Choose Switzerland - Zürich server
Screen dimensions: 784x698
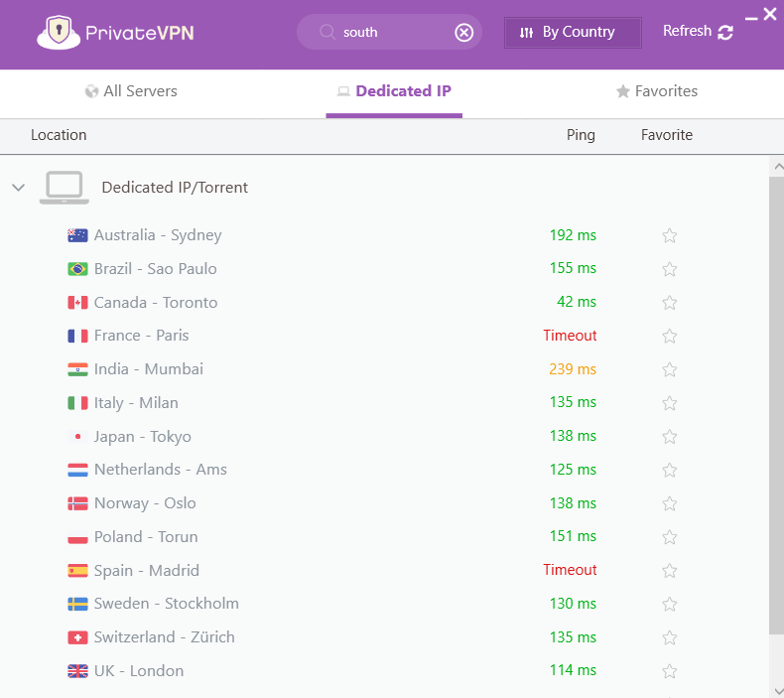click(x=165, y=637)
